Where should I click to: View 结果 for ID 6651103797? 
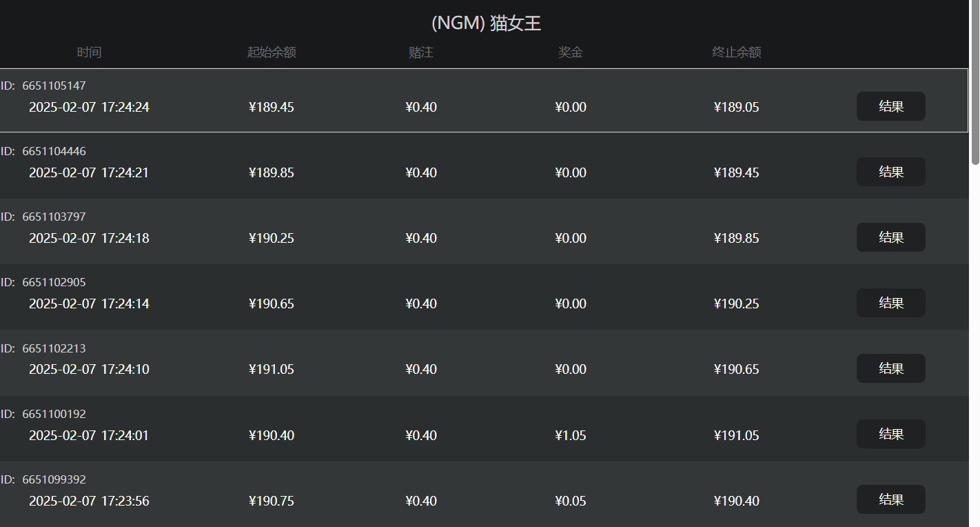tap(890, 237)
